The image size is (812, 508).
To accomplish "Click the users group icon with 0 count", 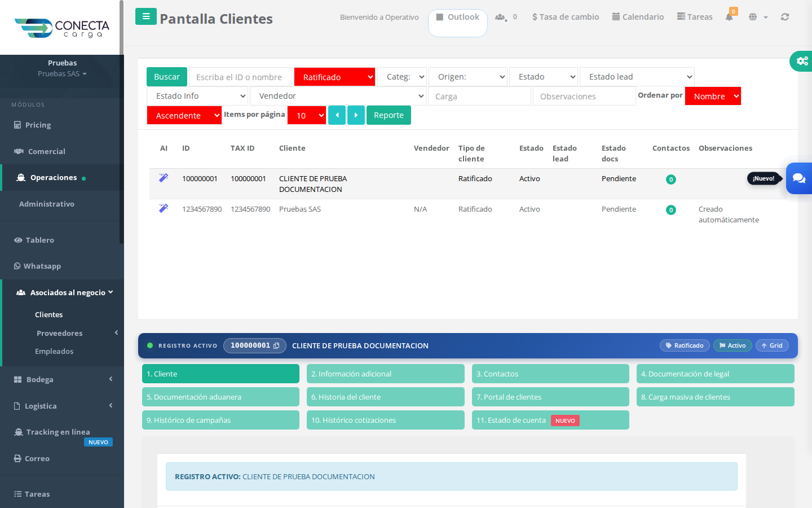I will [x=505, y=17].
